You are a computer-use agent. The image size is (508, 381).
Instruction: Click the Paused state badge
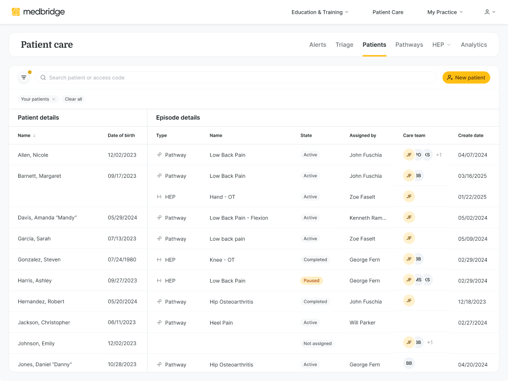point(311,281)
